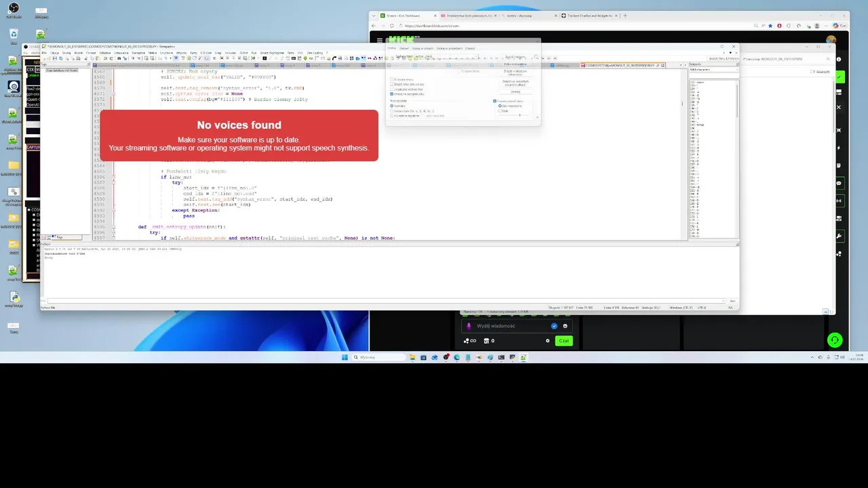Select the 'The best Chatbot and Widgets' browser tab
This screenshot has width=868, height=488.
(x=589, y=16)
